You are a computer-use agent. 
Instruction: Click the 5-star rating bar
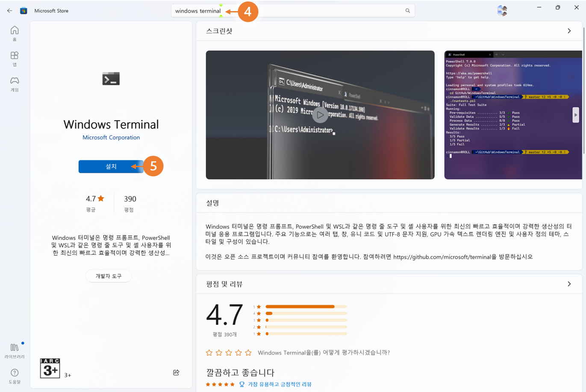point(306,307)
